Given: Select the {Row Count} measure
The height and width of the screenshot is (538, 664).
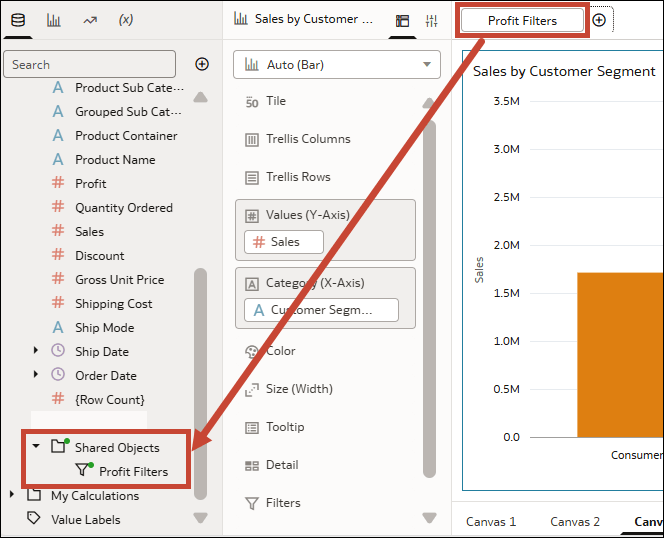Looking at the screenshot, I should (110, 399).
